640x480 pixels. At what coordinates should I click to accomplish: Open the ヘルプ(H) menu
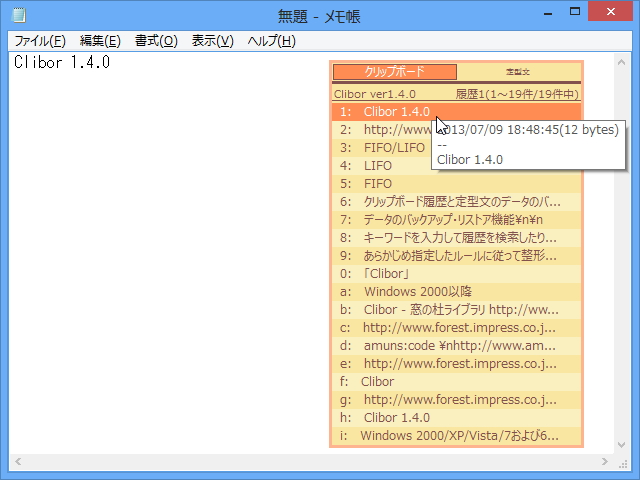point(271,41)
